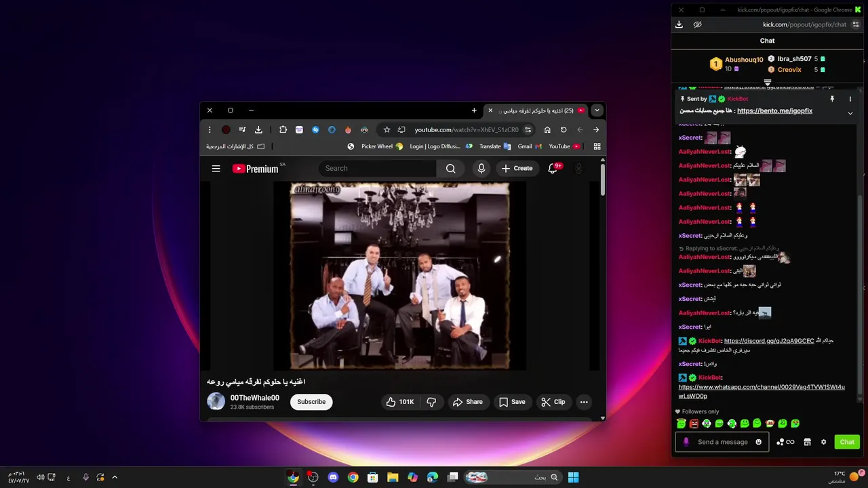Image resolution: width=868 pixels, height=488 pixels.
Task: Open more actions ellipsis under video
Action: click(584, 402)
